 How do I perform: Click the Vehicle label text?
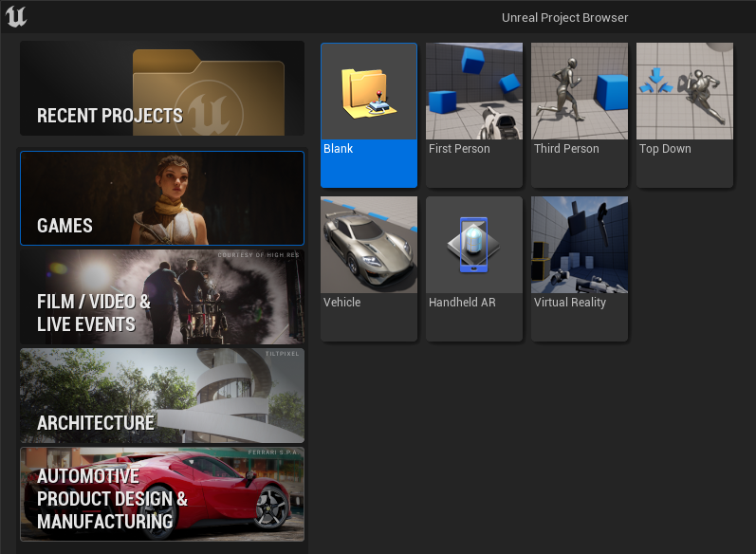[x=341, y=303]
